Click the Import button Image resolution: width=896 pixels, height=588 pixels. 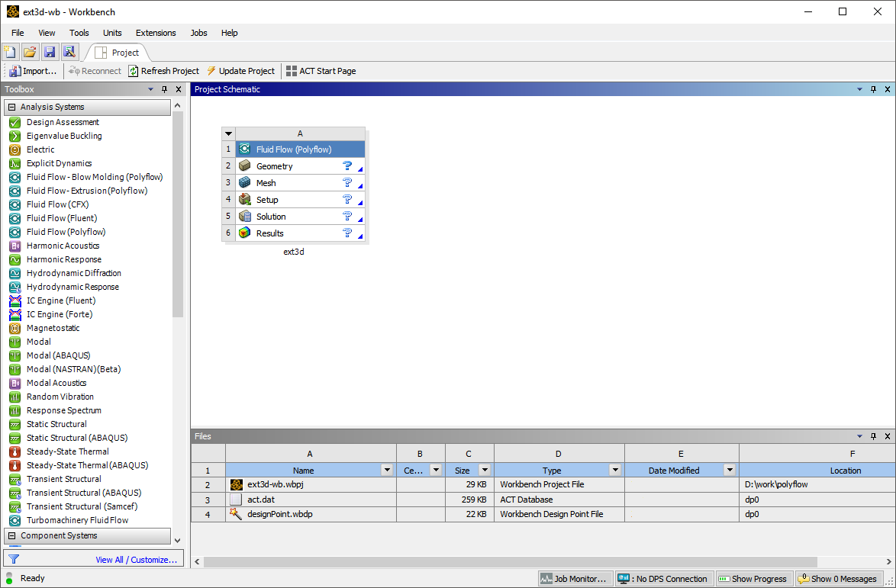(x=33, y=71)
